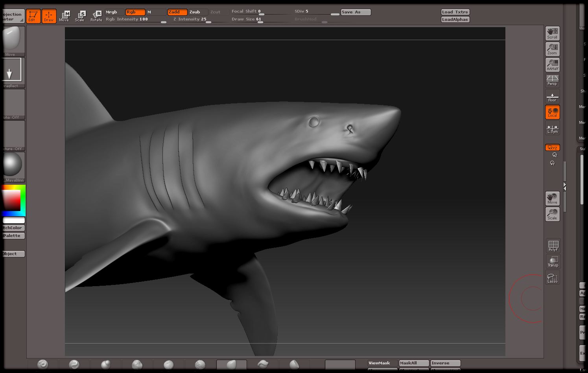588x373 pixels.
Task: Open the Projection Master button
Action: [x=13, y=17]
